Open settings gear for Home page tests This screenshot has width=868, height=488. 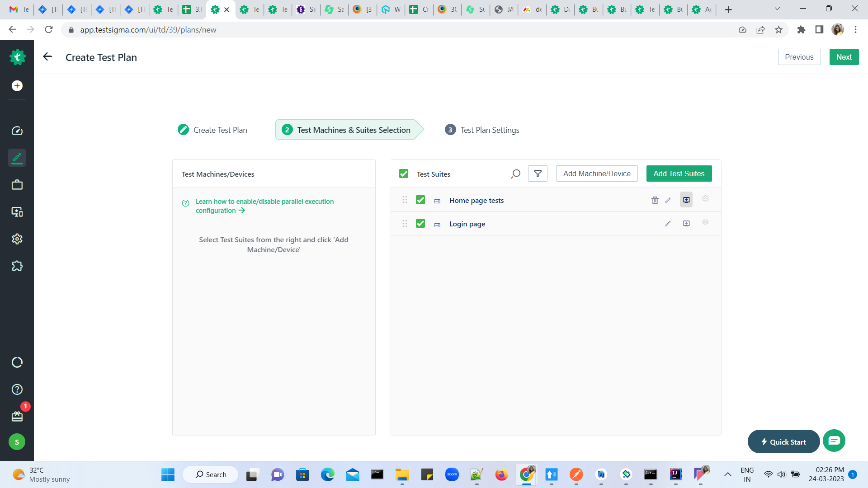click(705, 199)
